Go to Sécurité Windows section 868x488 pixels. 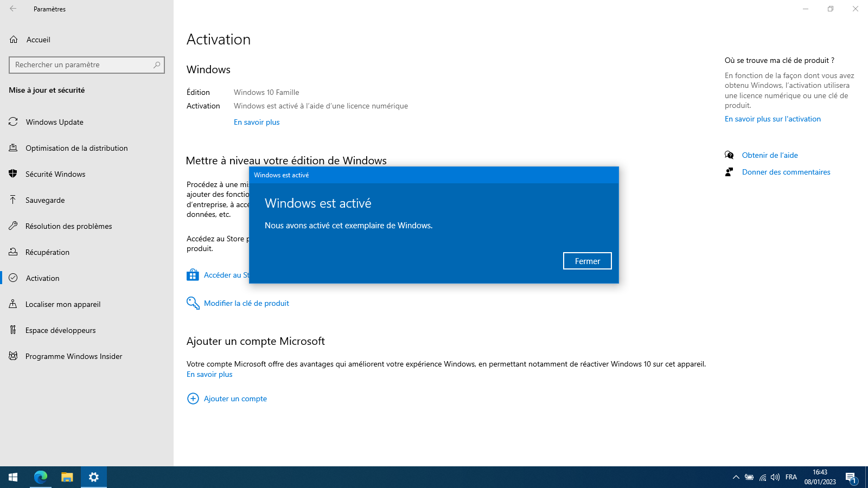tap(87, 174)
